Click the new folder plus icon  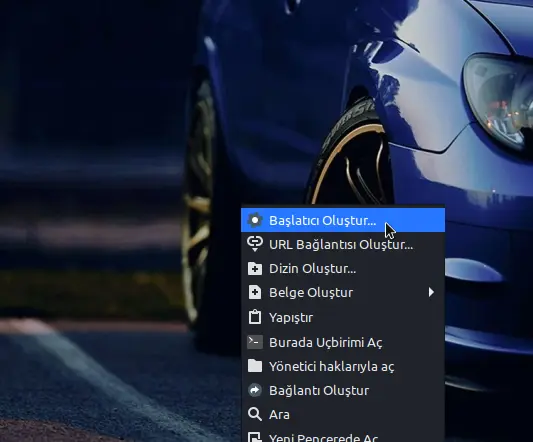tap(255, 269)
